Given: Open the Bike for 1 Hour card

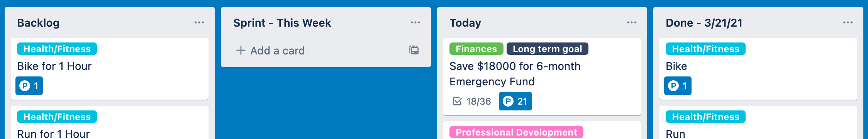Looking at the screenshot, I should click(x=110, y=69).
